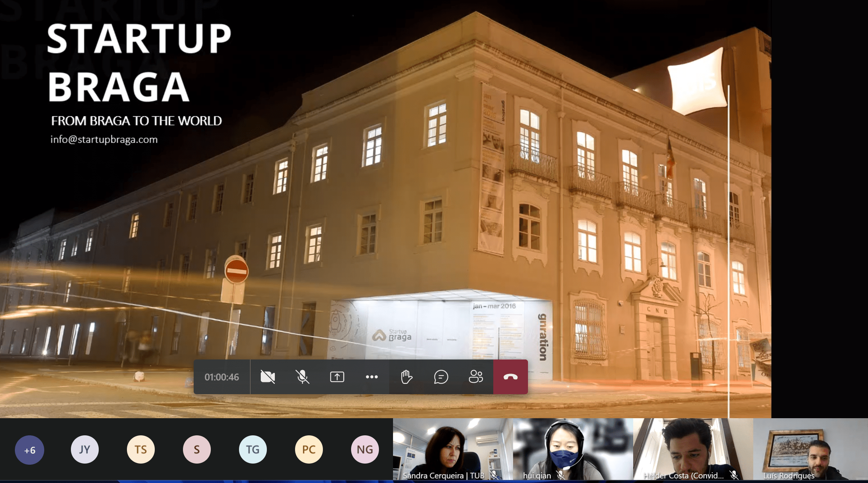Click the info@startupbraga.com email text
The image size is (868, 483).
[104, 140]
